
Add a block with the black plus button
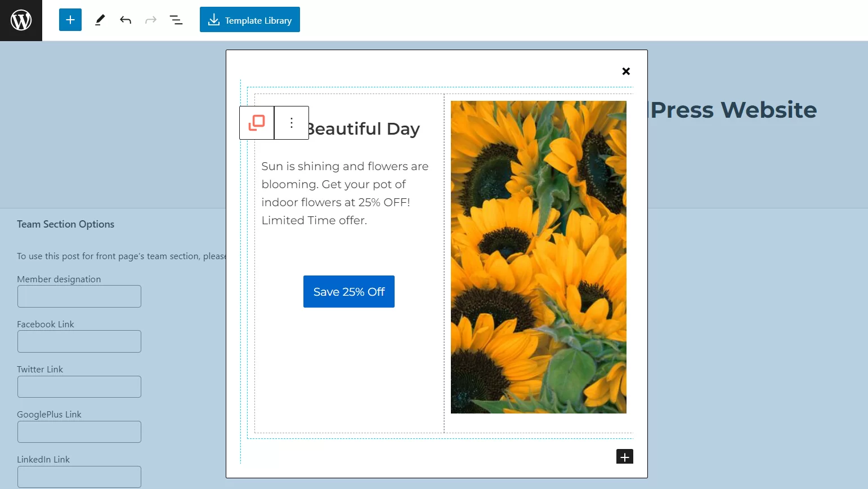[625, 457]
